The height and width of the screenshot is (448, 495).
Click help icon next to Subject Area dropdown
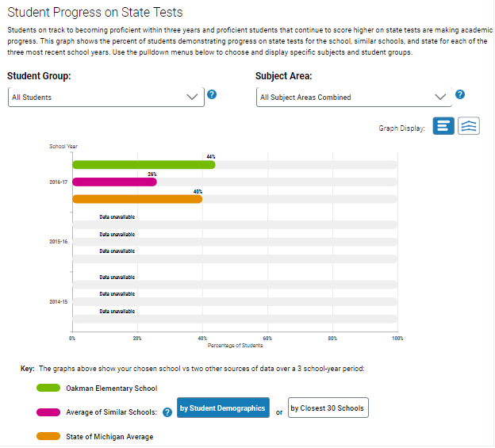(459, 95)
